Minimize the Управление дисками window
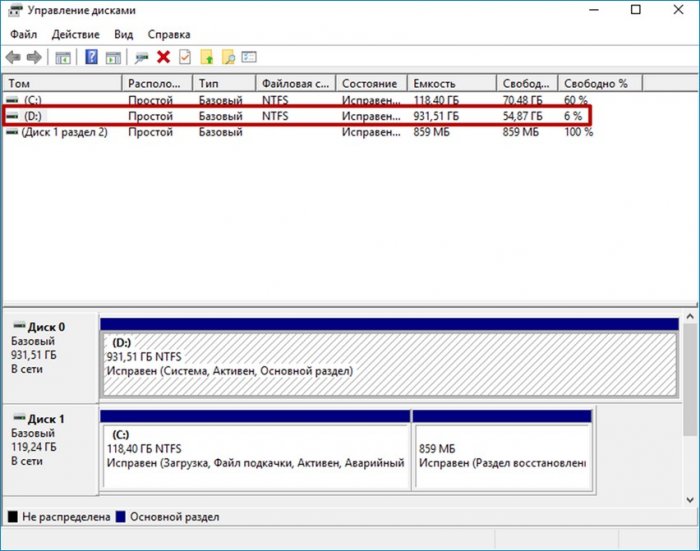This screenshot has width=700, height=551. click(594, 9)
